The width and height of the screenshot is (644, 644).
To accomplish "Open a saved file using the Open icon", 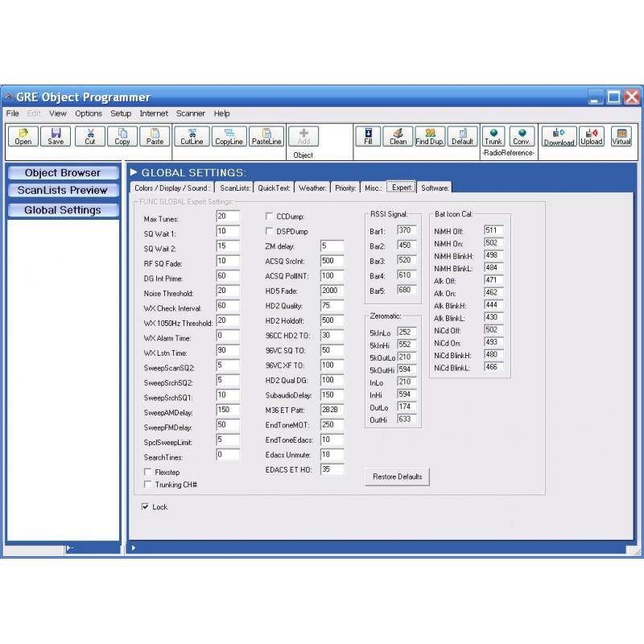I will pos(23,137).
